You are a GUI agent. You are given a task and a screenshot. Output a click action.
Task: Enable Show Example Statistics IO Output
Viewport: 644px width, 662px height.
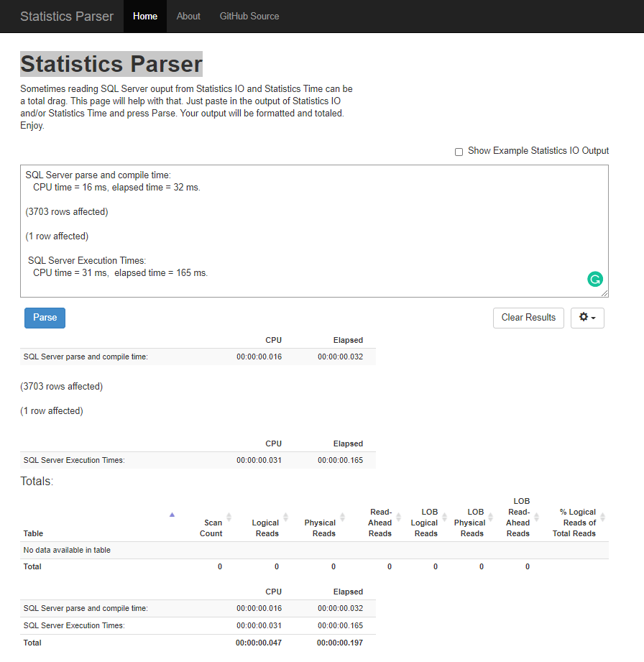point(459,151)
